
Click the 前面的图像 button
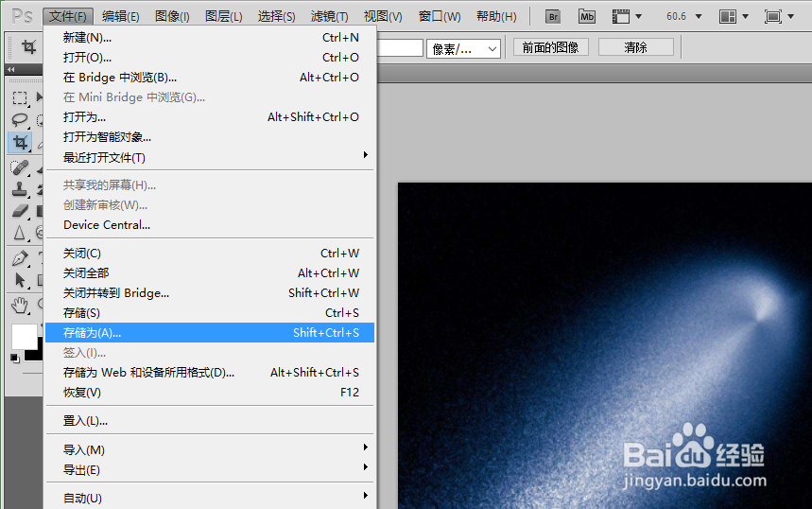point(550,47)
